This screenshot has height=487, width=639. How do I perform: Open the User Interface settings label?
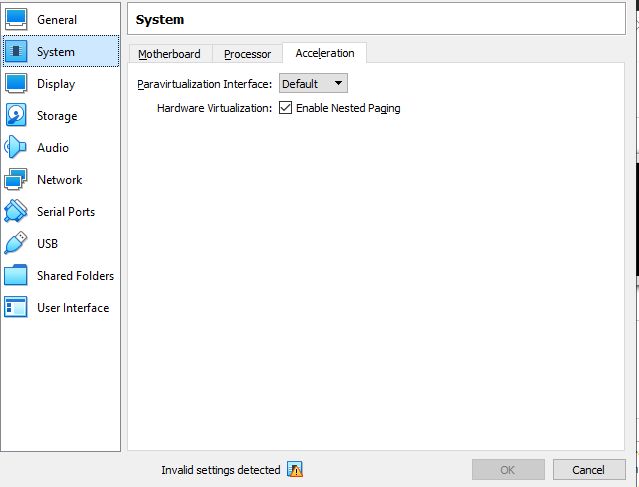(73, 307)
